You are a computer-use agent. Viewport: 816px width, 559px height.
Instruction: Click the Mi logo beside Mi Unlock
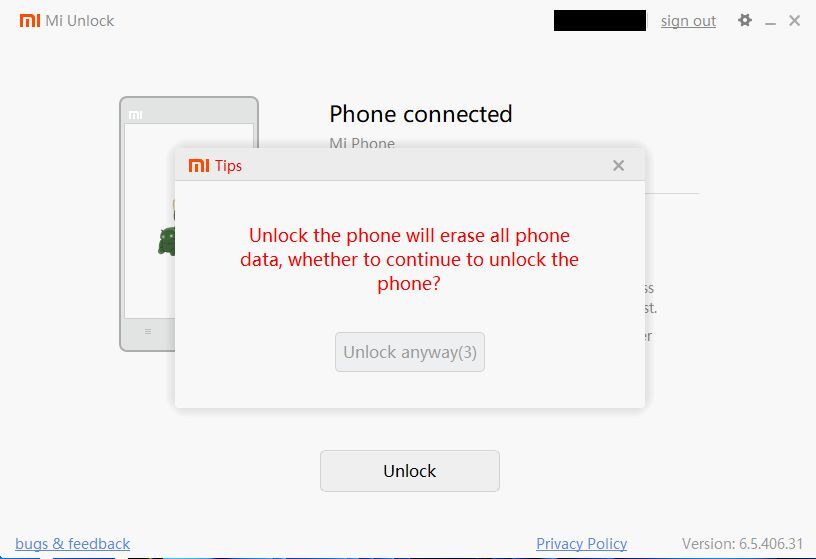click(x=30, y=20)
